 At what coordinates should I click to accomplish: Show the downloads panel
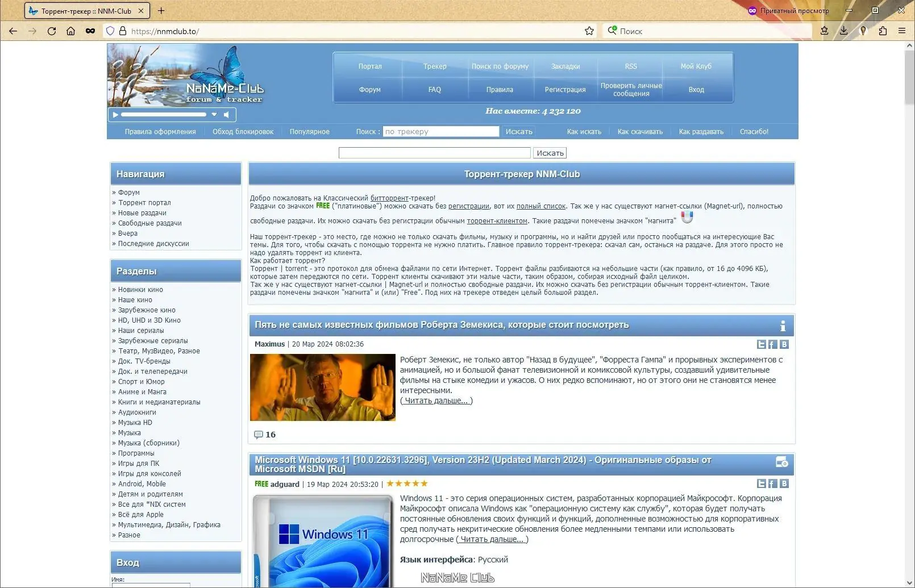[x=843, y=31]
